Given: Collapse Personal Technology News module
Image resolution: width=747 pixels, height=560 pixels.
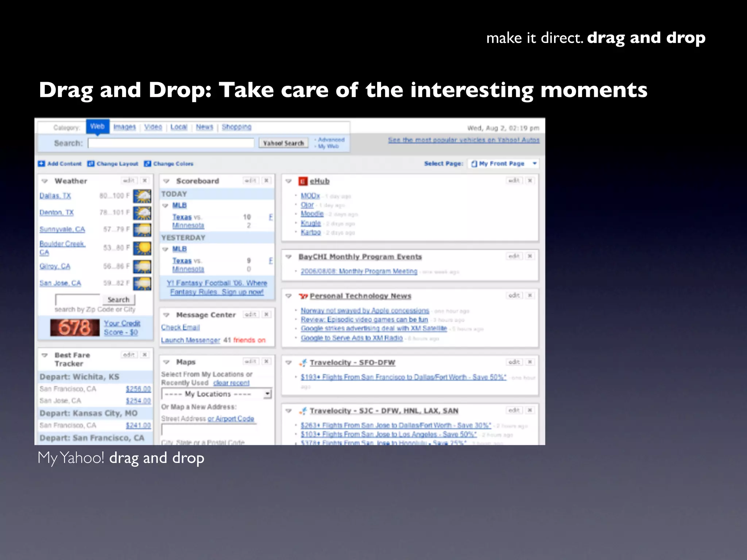Looking at the screenshot, I should pyautogui.click(x=289, y=296).
